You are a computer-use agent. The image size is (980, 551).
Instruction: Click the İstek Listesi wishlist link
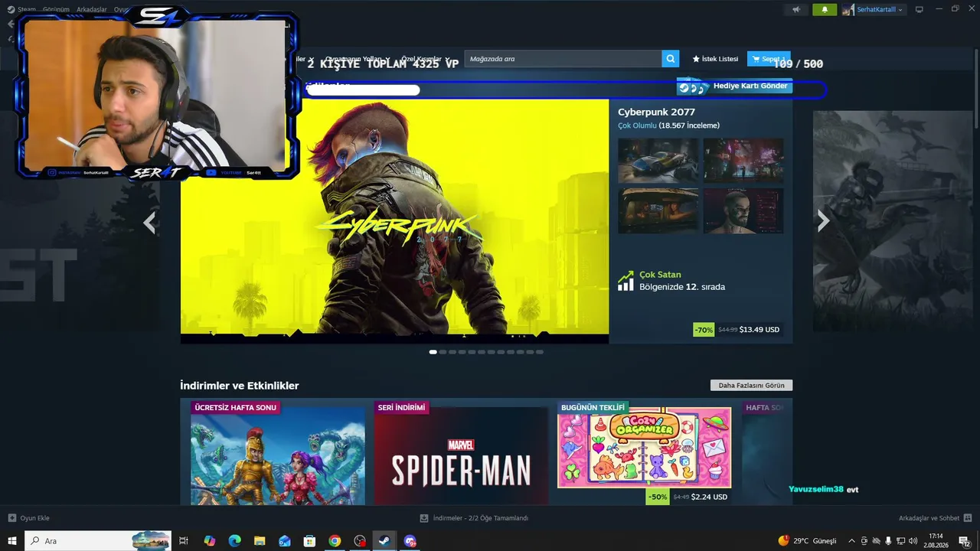(715, 59)
